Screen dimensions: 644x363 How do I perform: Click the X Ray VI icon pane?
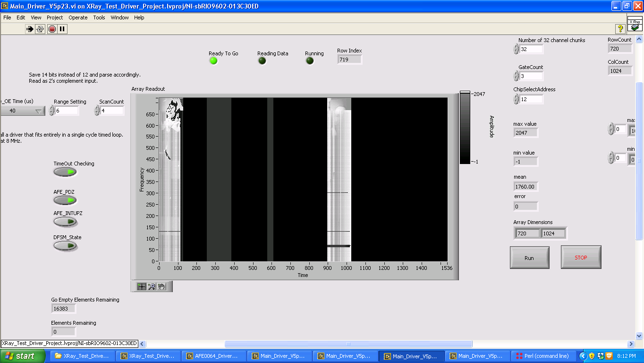635,24
